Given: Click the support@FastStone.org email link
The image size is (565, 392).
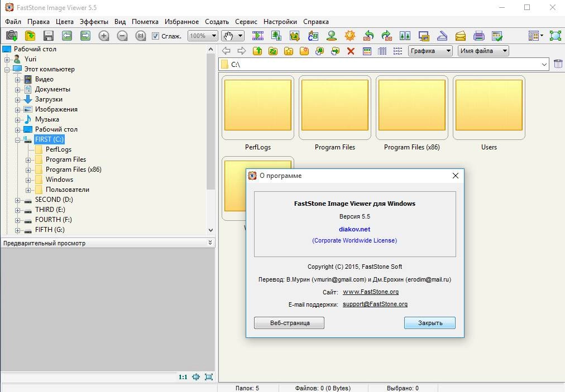Looking at the screenshot, I should (375, 304).
